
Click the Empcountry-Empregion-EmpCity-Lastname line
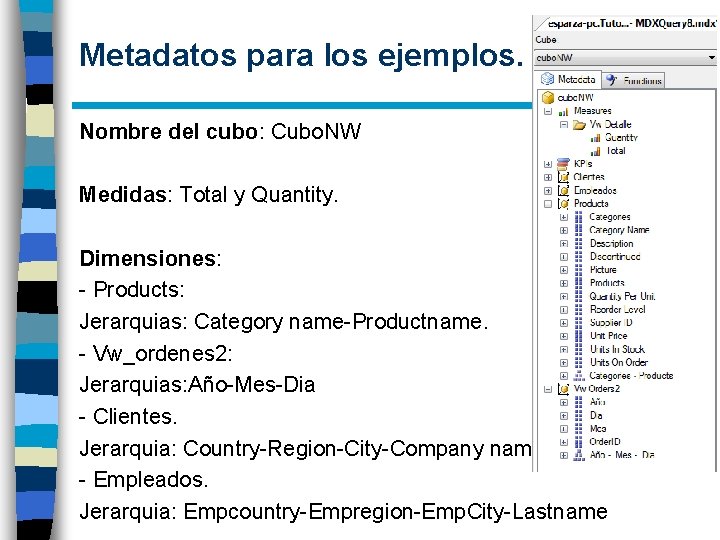point(343,512)
